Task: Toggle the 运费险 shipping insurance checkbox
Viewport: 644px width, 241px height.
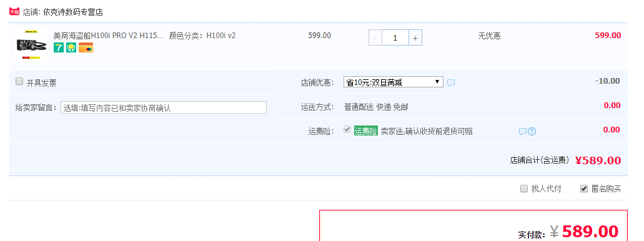Action: tap(347, 130)
